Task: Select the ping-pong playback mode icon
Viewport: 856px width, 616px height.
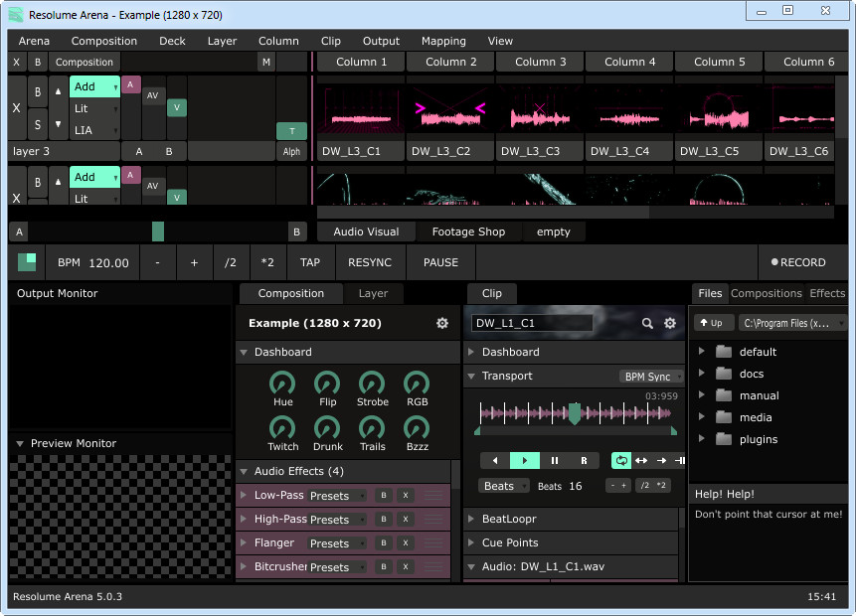Action: tap(641, 460)
